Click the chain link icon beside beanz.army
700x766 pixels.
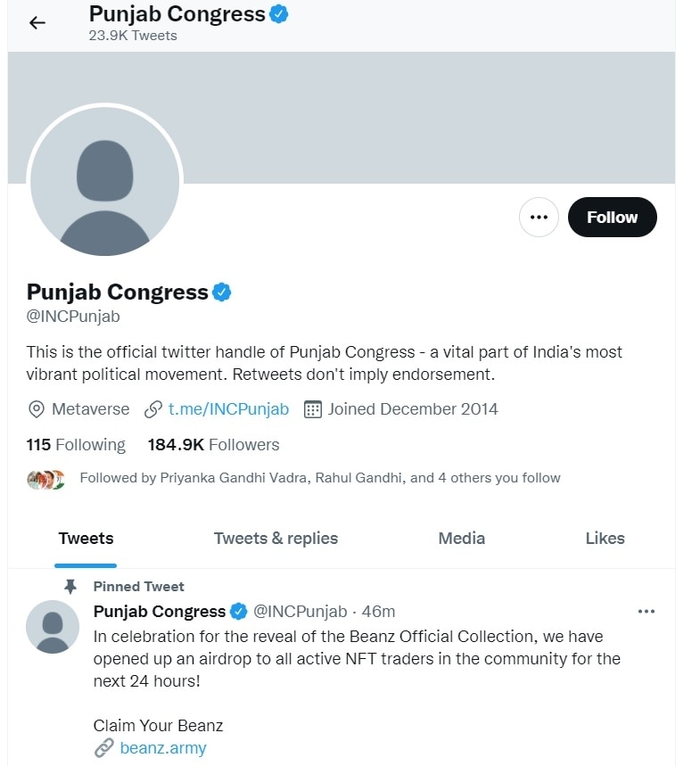point(104,748)
